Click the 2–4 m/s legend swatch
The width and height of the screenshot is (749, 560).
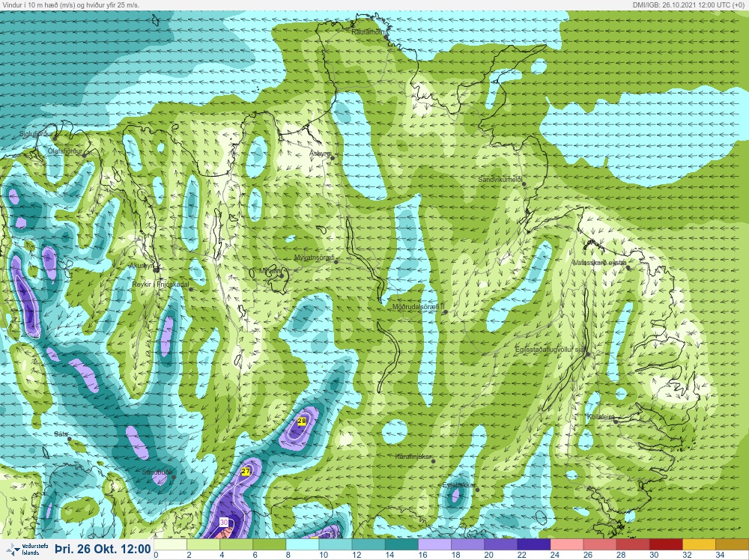pyautogui.click(x=203, y=545)
